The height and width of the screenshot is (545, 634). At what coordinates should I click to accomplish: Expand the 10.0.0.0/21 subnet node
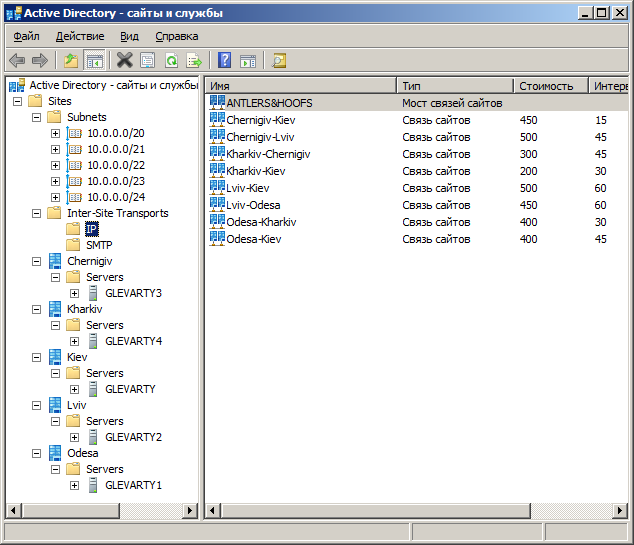click(x=55, y=150)
